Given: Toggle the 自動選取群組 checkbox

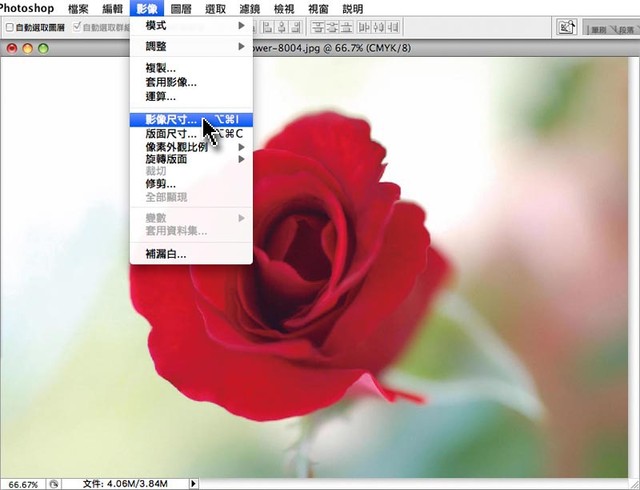Looking at the screenshot, I should pyautogui.click(x=79, y=28).
